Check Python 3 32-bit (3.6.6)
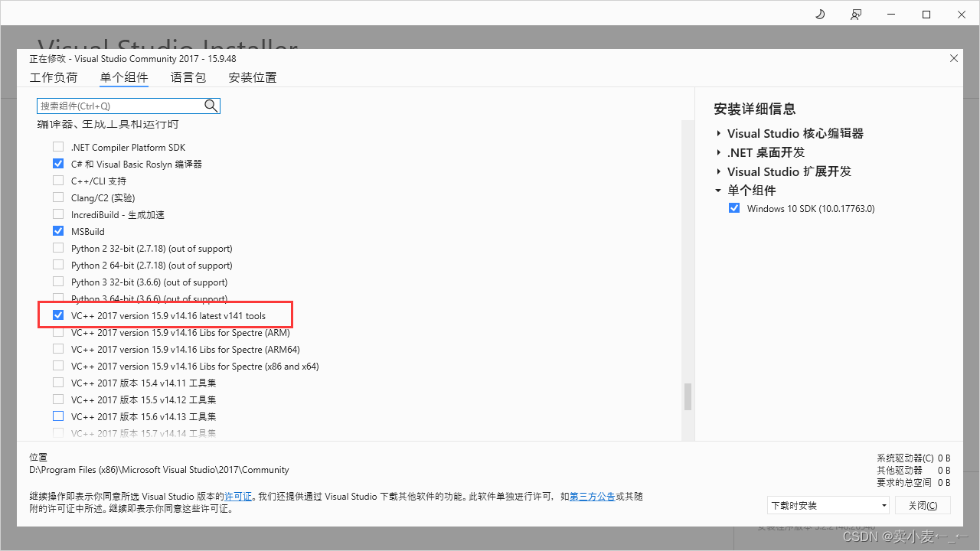The height and width of the screenshot is (551, 980). coord(58,282)
